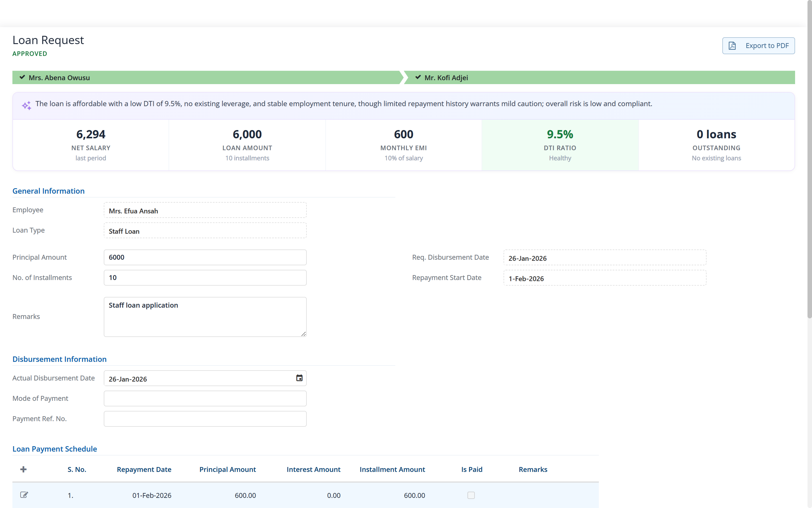Select the Mr. Kofi Adjei approval step
The width and height of the screenshot is (812, 508).
tap(599, 78)
